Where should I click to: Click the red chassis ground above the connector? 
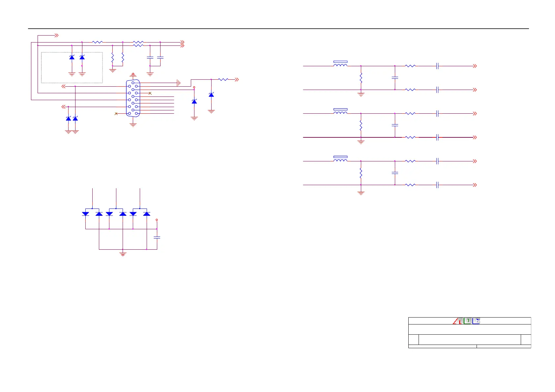tap(133, 75)
